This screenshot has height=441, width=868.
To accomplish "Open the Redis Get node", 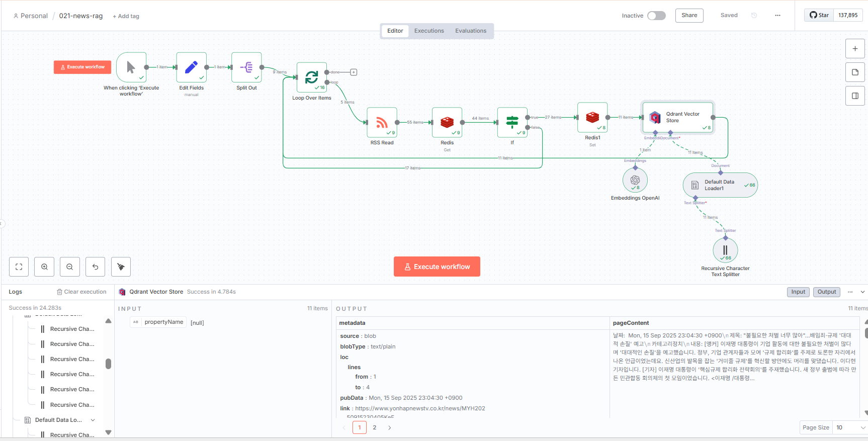I will tap(447, 122).
